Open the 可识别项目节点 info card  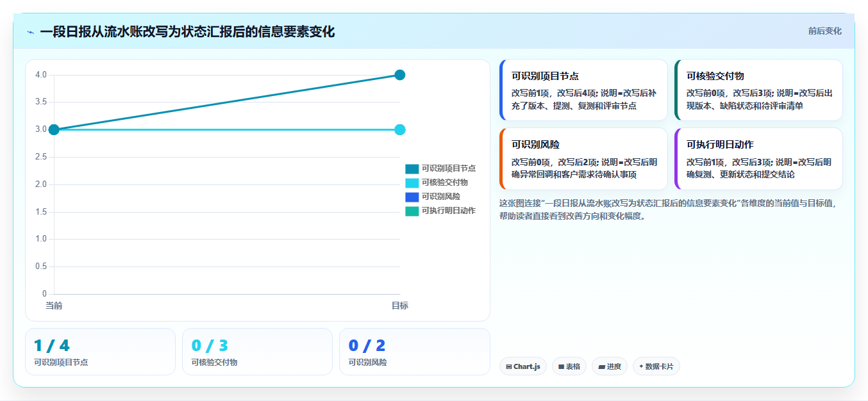click(583, 90)
